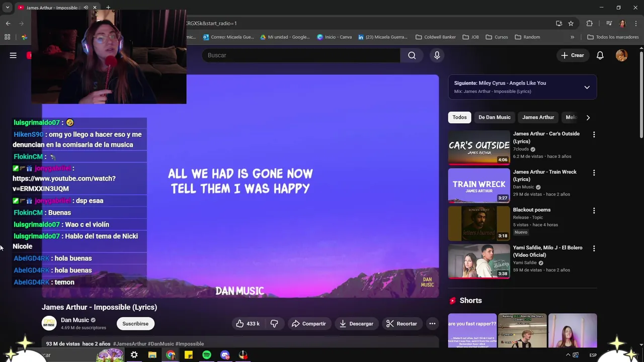The image size is (644, 362).
Task: Open the Cursos bookmark folder
Action: coord(497,37)
